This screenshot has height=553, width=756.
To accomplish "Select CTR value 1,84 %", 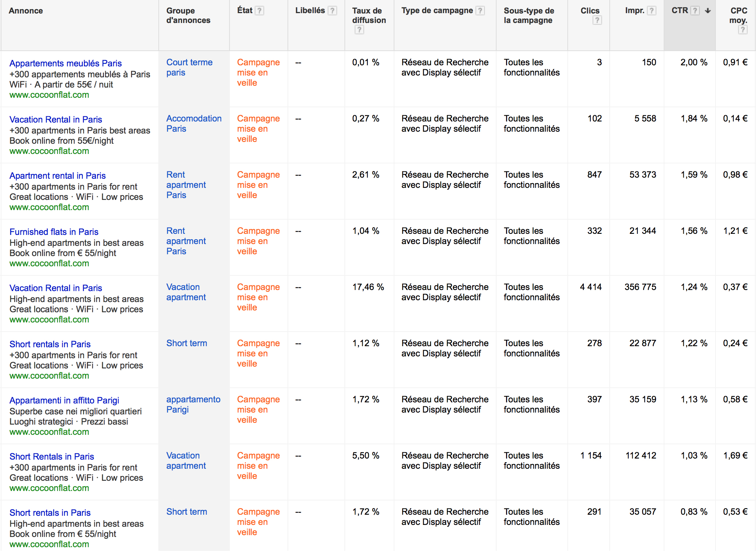I will coord(694,119).
